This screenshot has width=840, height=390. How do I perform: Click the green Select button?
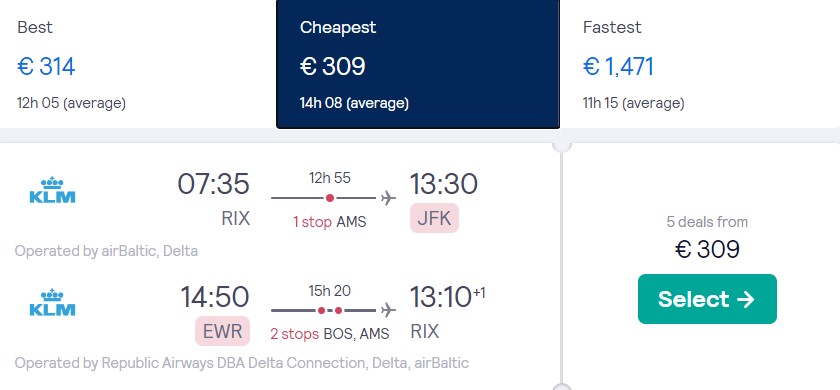pyautogui.click(x=707, y=299)
